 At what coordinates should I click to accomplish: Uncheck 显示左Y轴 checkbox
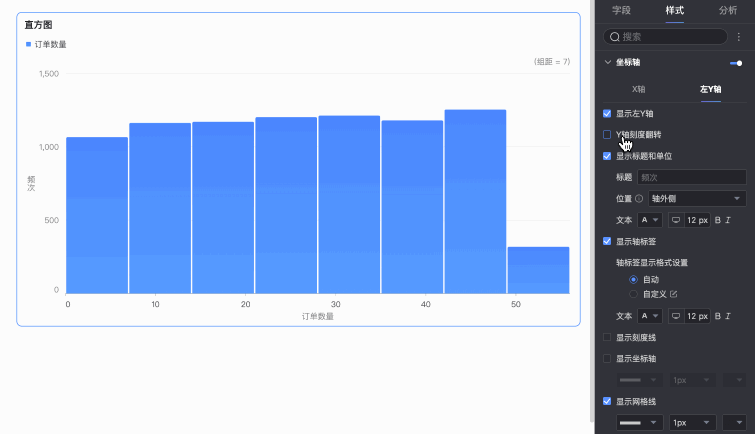point(607,114)
